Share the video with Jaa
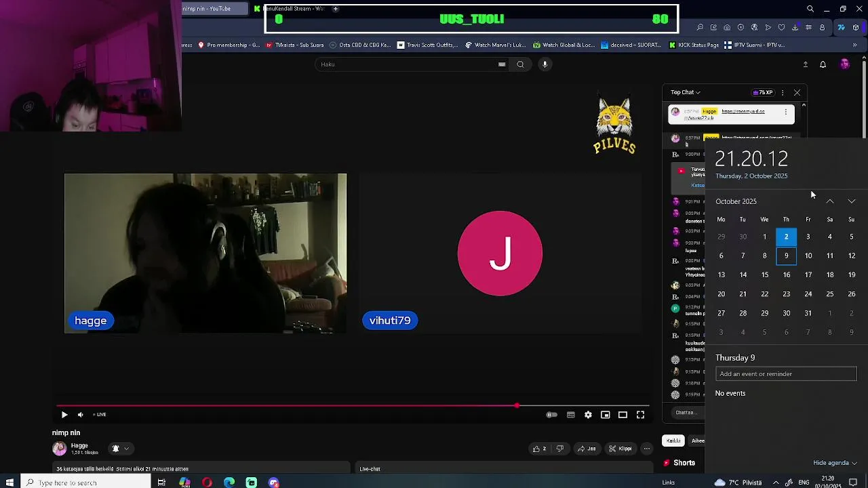 587,449
